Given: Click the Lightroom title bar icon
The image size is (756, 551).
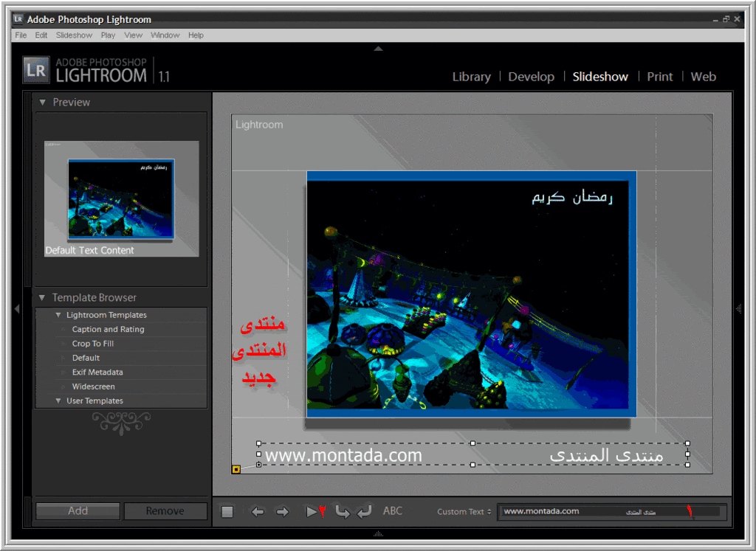Looking at the screenshot, I should pos(18,19).
